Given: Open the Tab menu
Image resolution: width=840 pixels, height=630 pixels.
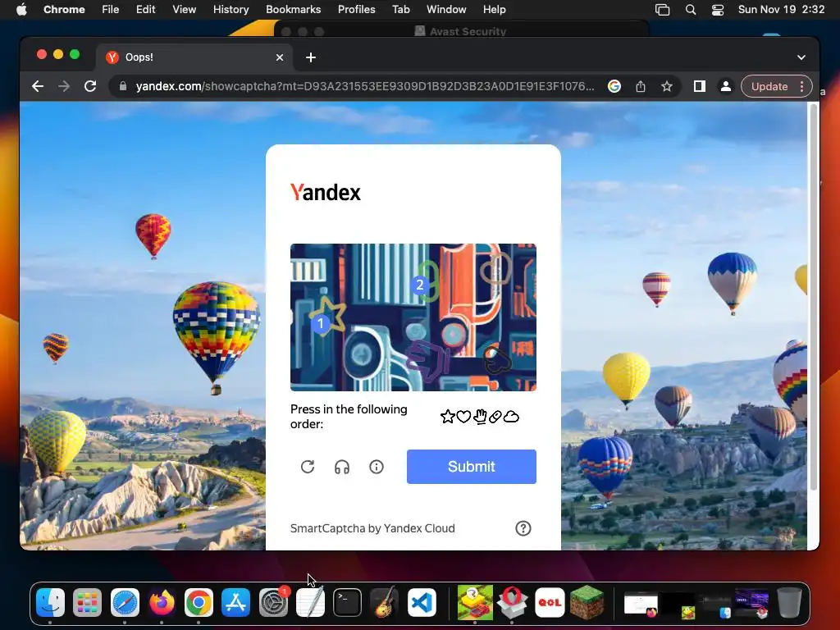Looking at the screenshot, I should 400,10.
